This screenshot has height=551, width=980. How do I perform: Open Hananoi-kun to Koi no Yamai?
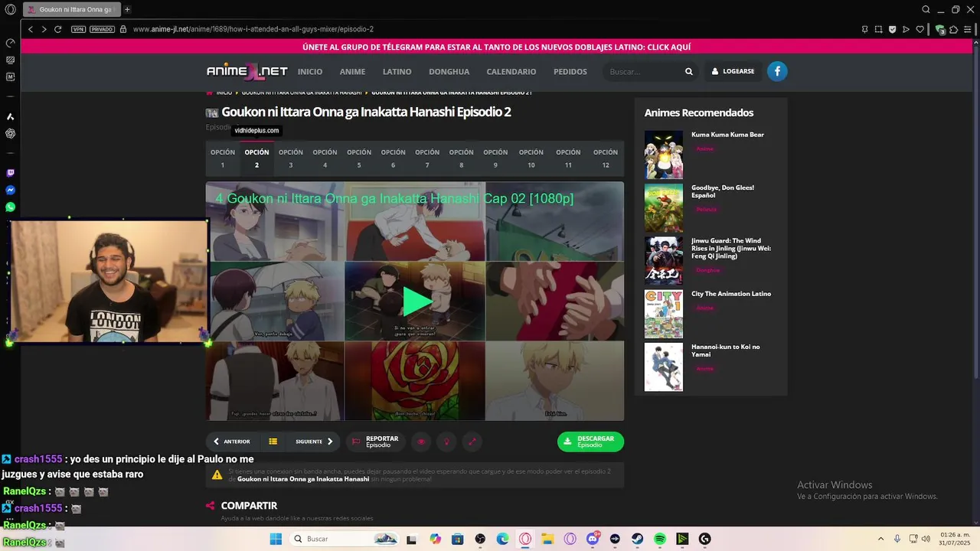(725, 350)
